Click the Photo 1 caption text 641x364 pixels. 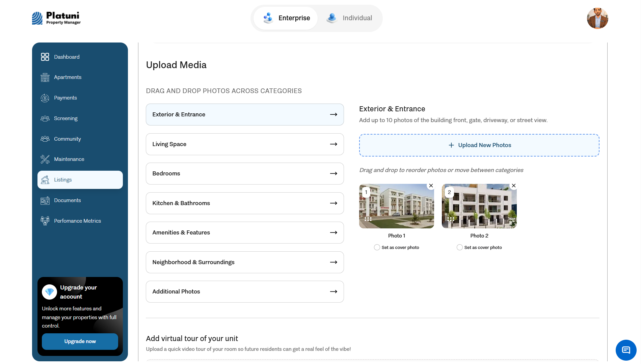[x=397, y=235]
